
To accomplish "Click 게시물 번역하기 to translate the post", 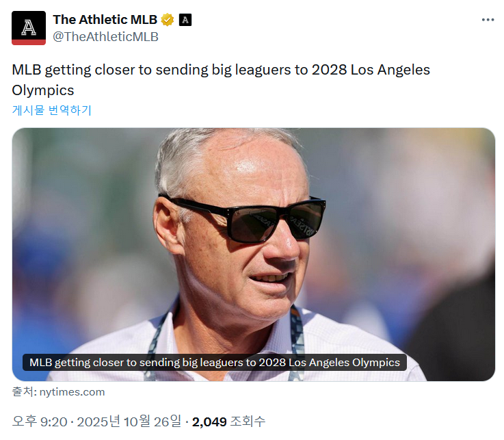I will pyautogui.click(x=52, y=110).
